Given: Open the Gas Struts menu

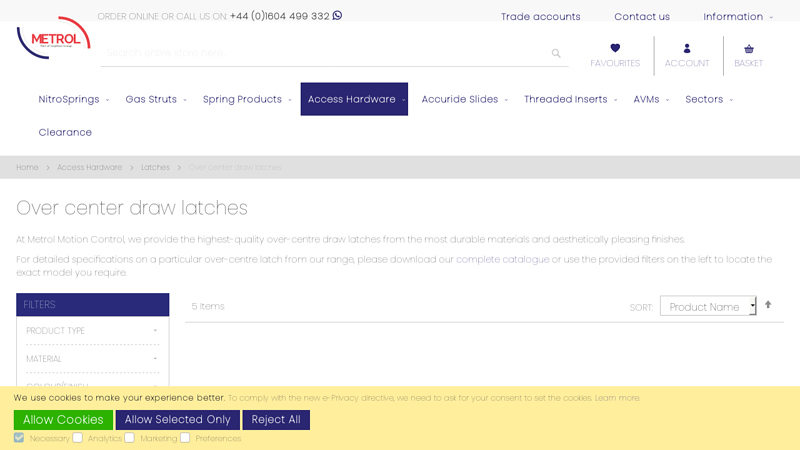Looking at the screenshot, I should [155, 99].
